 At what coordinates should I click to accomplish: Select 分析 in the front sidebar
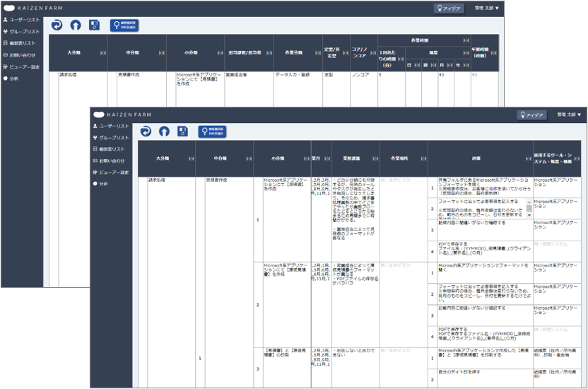pyautogui.click(x=100, y=184)
